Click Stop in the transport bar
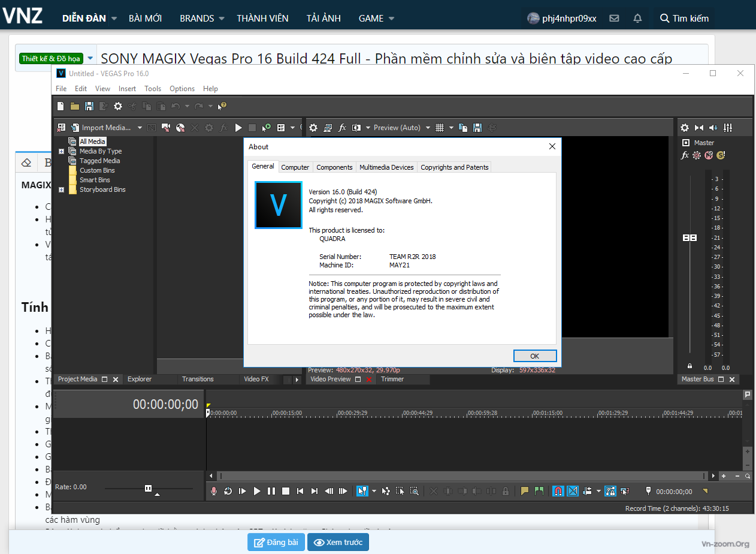This screenshot has width=756, height=554. click(x=286, y=491)
